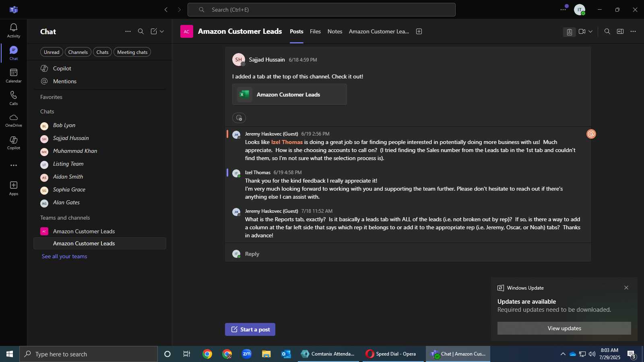Open profile avatar account menu
This screenshot has width=644, height=362.
pyautogui.click(x=580, y=10)
